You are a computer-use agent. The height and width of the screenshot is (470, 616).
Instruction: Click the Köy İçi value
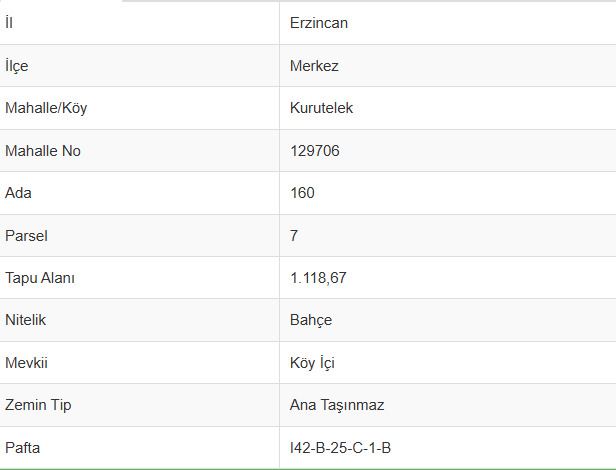point(311,363)
